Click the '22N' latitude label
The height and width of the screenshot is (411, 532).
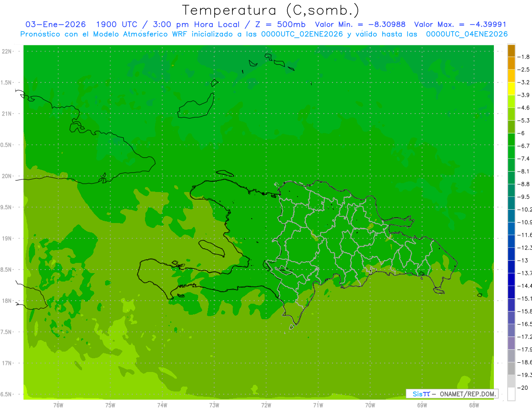coord(8,51)
